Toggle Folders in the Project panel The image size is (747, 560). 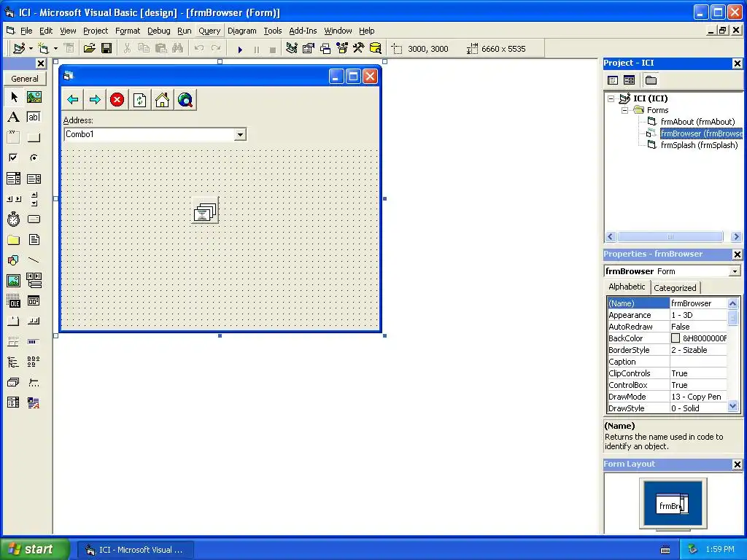[651, 80]
